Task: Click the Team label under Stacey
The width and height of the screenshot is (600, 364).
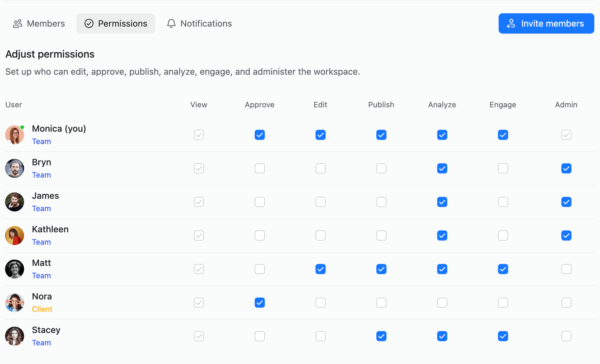Action: coord(41,343)
